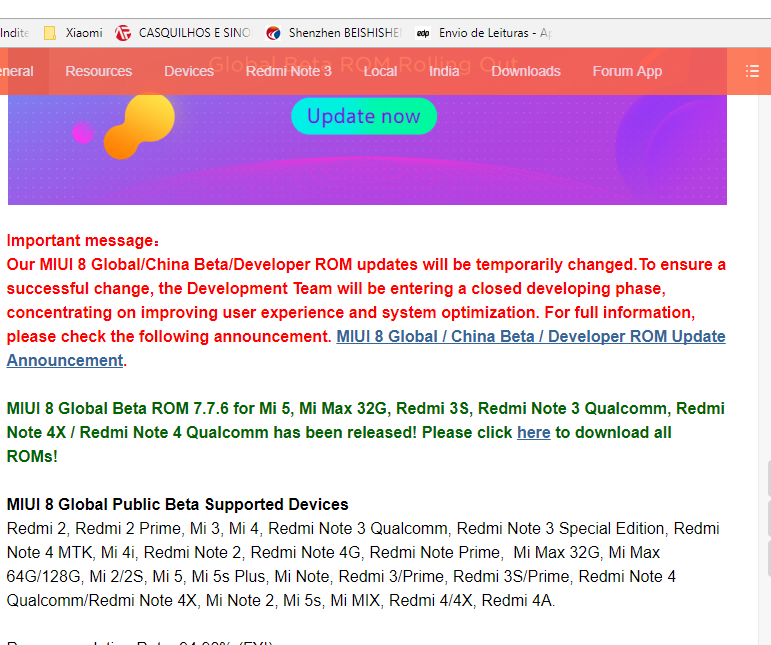Open the Shenzhen BEISHISHENG bookmark icon
The image size is (771, 645).
tap(274, 33)
